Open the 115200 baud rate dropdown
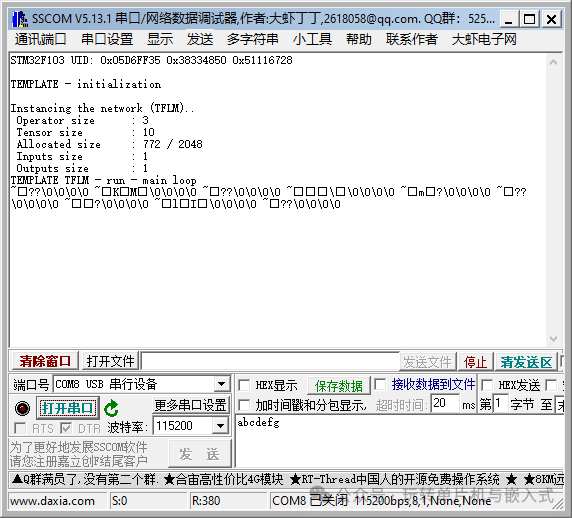The width and height of the screenshot is (572, 518). tap(220, 426)
